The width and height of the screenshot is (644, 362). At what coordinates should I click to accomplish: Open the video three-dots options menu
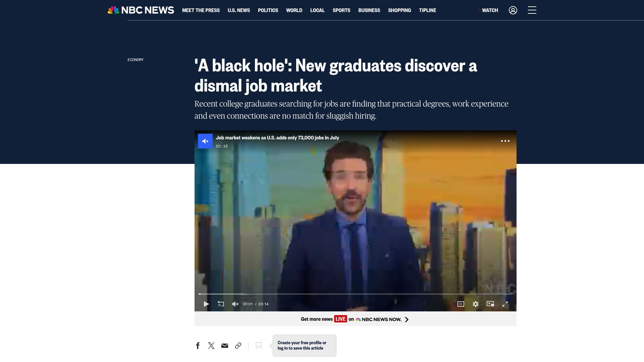(505, 141)
